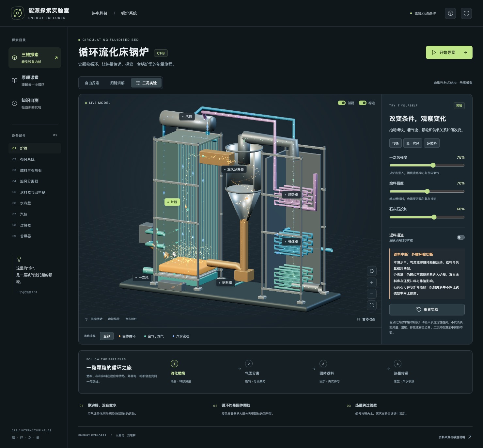The width and height of the screenshot is (483, 448).
Task: Toggle the 标注 labels switch
Action: pos(363,103)
